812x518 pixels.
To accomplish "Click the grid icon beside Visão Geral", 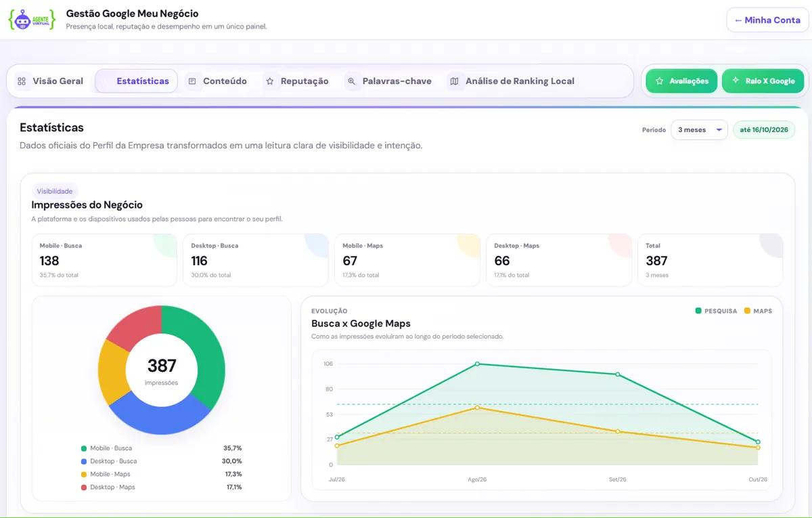I will pyautogui.click(x=22, y=81).
